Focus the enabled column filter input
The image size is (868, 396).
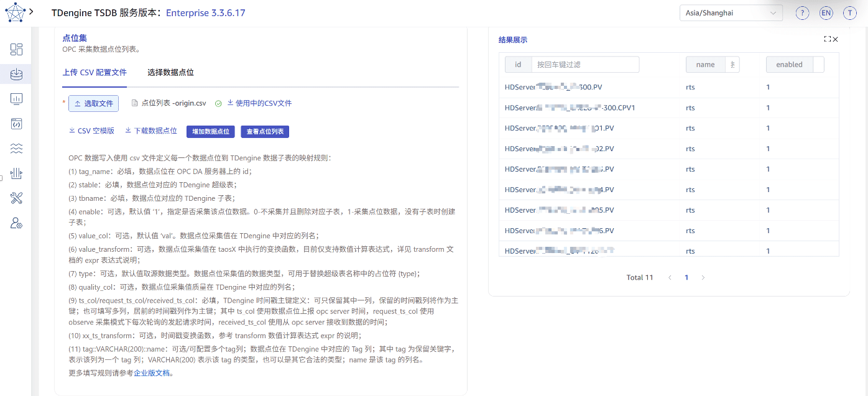[x=819, y=65]
